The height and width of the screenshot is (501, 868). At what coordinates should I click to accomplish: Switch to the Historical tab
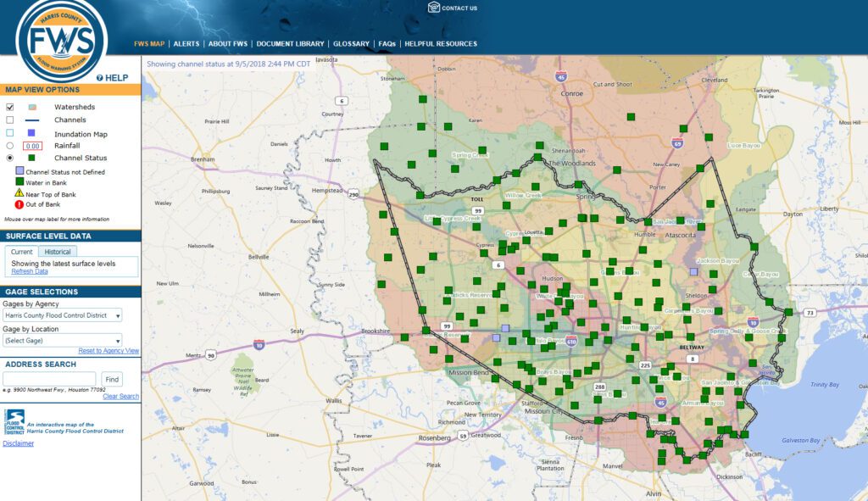(x=58, y=251)
